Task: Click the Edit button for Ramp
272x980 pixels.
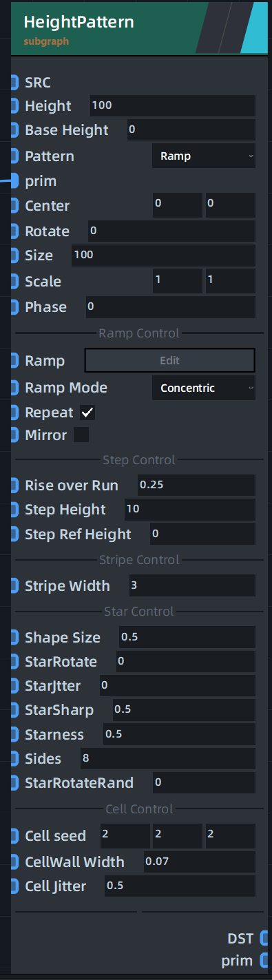Action: point(169,361)
